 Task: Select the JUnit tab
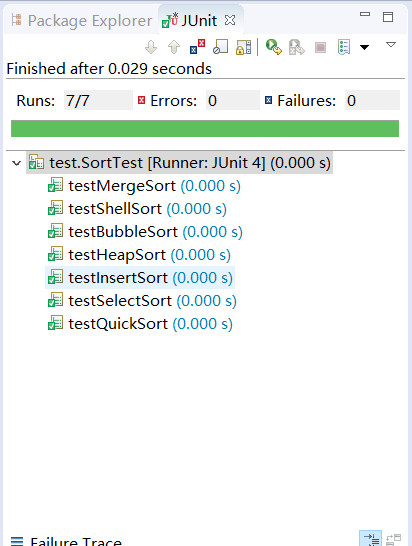click(x=199, y=21)
